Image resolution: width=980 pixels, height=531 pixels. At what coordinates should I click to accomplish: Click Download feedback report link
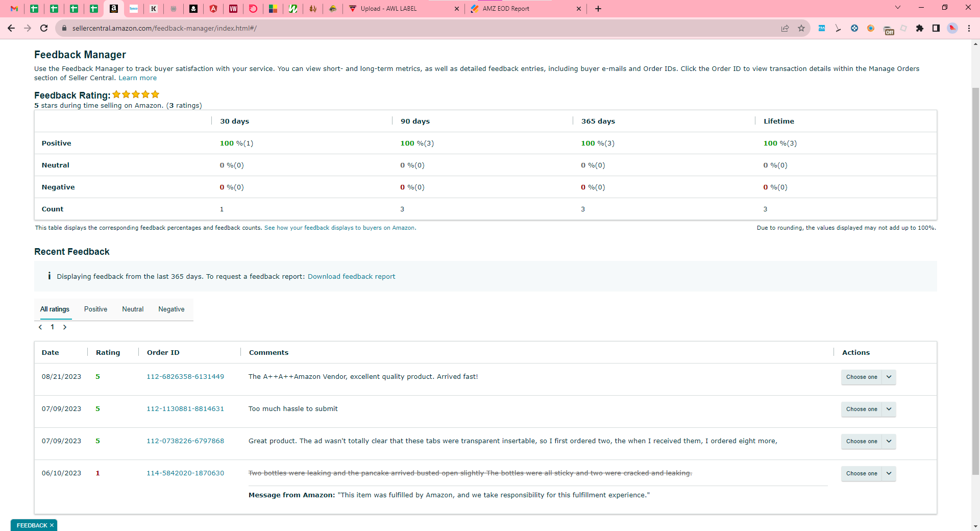(351, 277)
